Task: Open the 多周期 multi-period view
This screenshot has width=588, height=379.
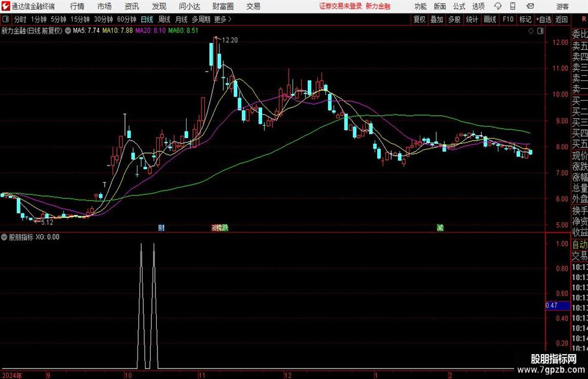Action: (201, 19)
